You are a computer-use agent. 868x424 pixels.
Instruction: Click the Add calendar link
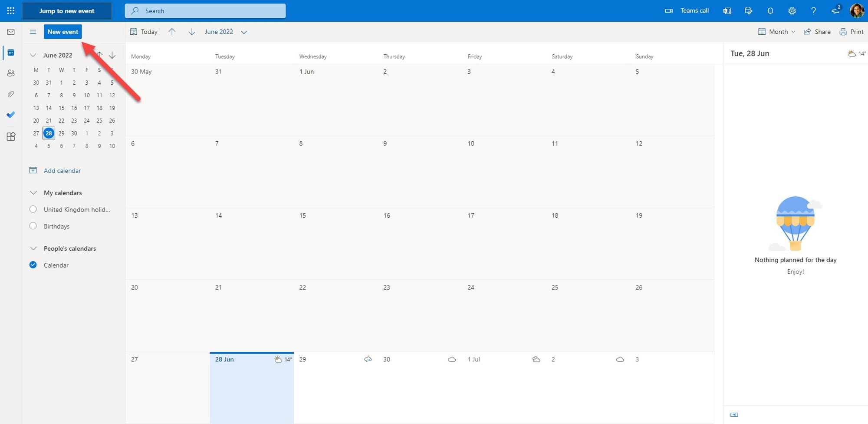(x=62, y=171)
